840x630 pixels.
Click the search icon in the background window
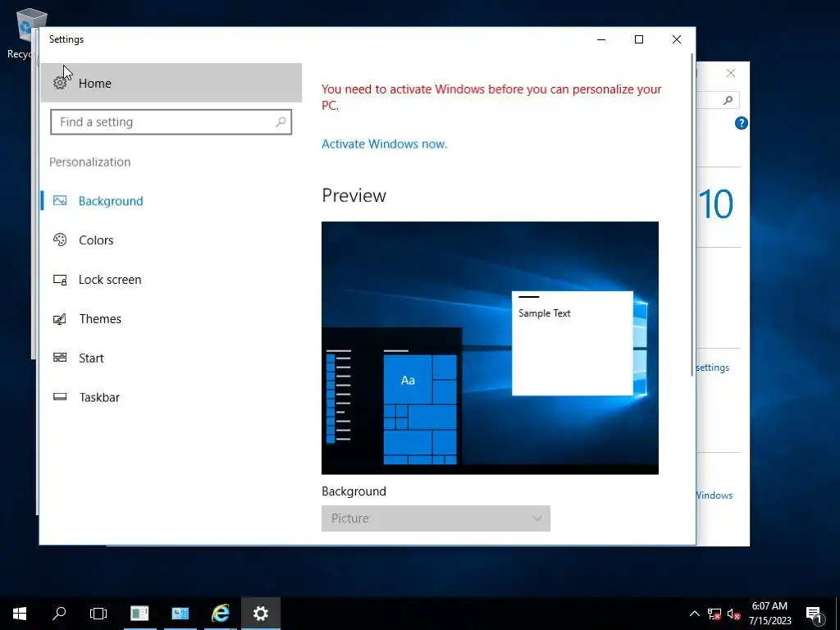pyautogui.click(x=728, y=100)
